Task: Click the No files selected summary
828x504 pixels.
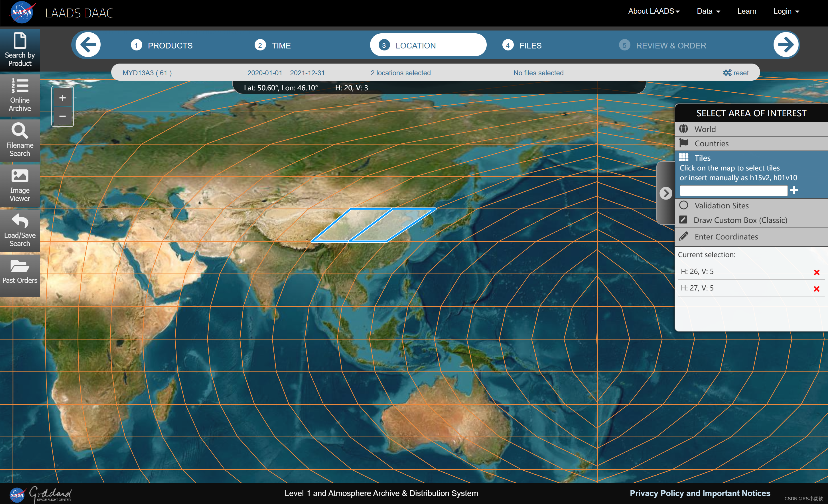Action: 539,73
